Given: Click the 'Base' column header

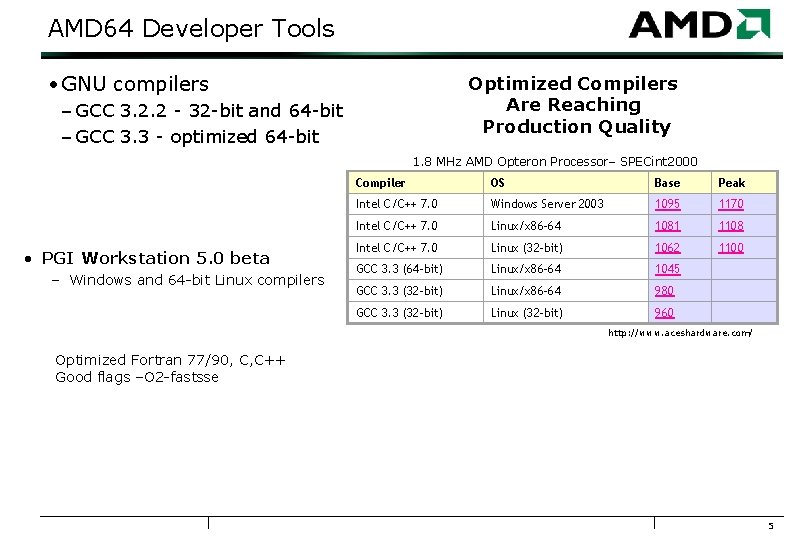Looking at the screenshot, I should point(667,183).
